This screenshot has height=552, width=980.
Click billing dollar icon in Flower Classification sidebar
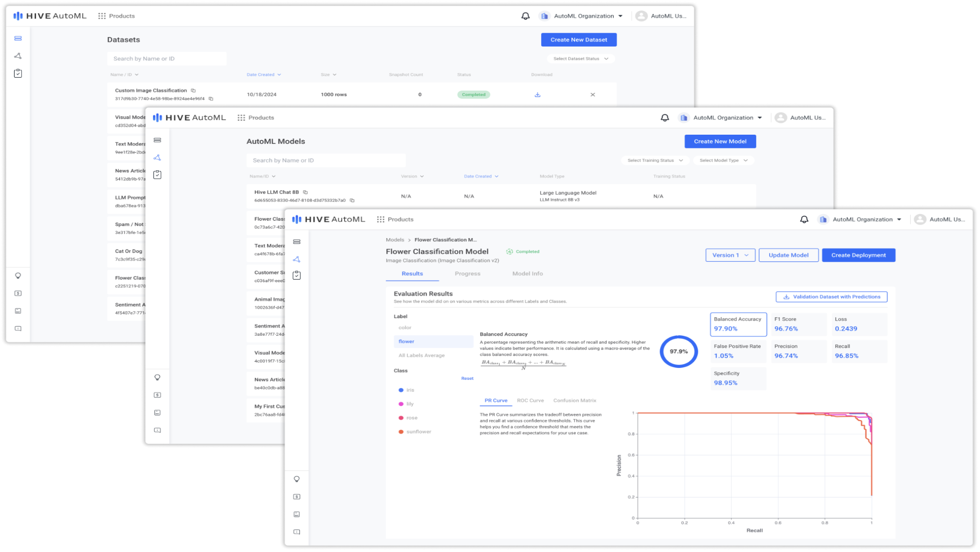click(297, 497)
